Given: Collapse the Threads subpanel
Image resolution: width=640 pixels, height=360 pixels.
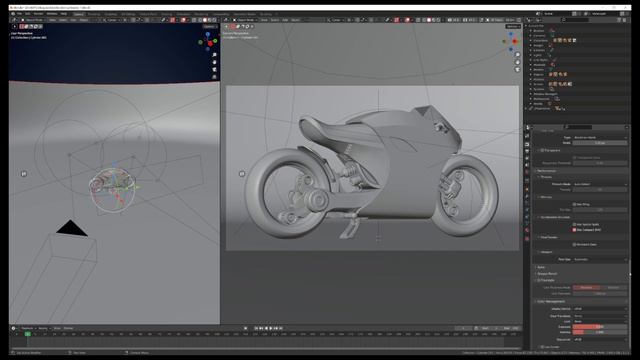Looking at the screenshot, I should (545, 177).
